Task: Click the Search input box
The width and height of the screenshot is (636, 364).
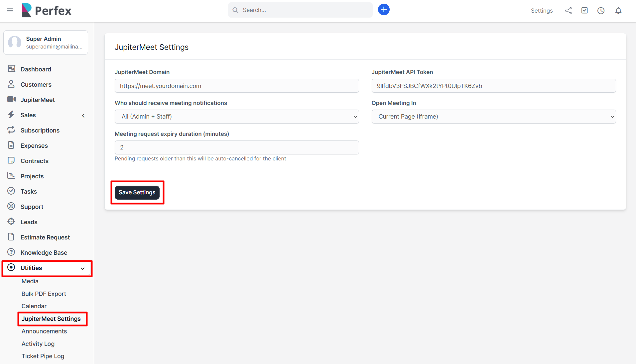Action: click(x=300, y=10)
